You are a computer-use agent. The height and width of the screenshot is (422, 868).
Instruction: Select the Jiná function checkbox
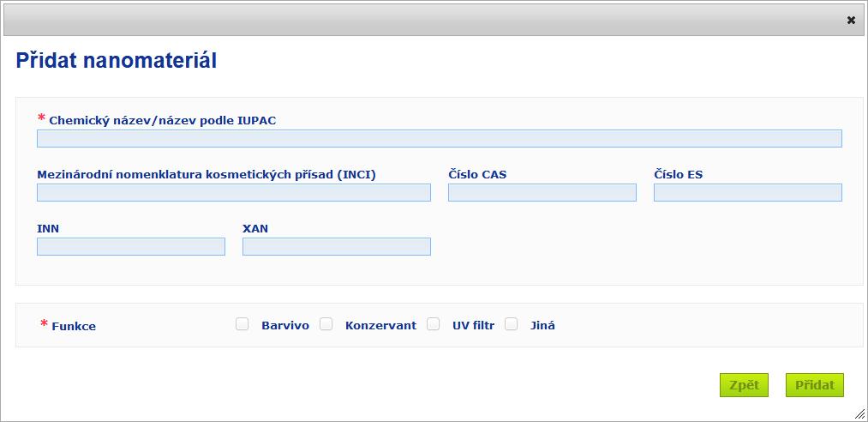point(511,324)
